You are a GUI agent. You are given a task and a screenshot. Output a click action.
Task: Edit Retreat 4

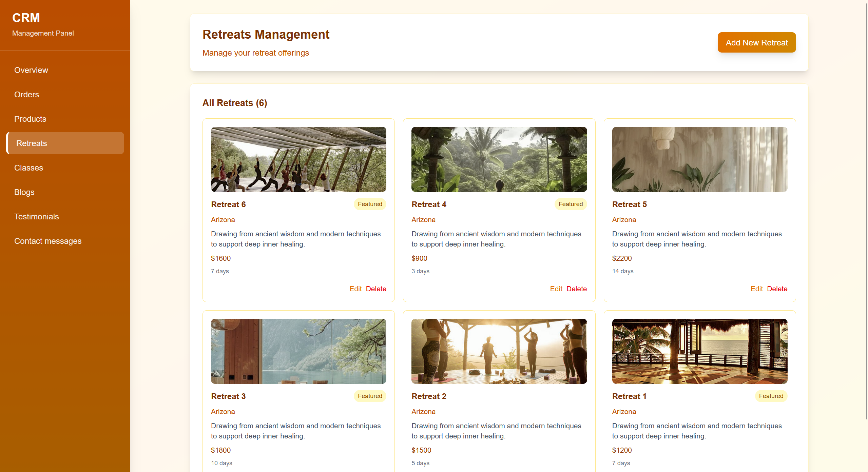pyautogui.click(x=556, y=289)
